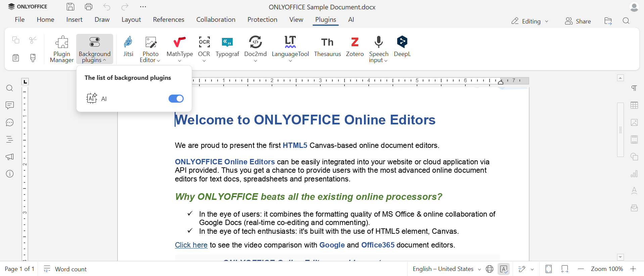Click the Undo arrow
The height and width of the screenshot is (276, 644).
tap(107, 7)
